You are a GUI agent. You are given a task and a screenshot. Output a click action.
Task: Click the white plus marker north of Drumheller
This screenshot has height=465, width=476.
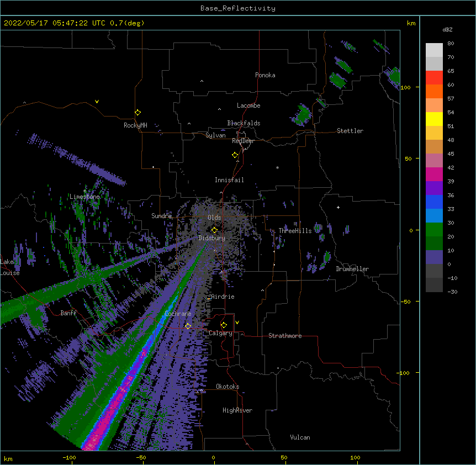pos(338,207)
